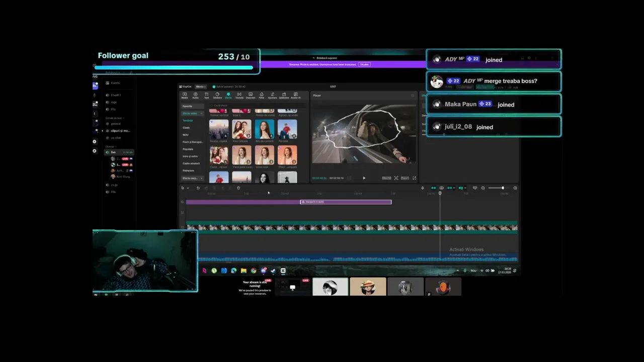Click the Disable streamer mode button
The height and width of the screenshot is (362, 644).
364,64
